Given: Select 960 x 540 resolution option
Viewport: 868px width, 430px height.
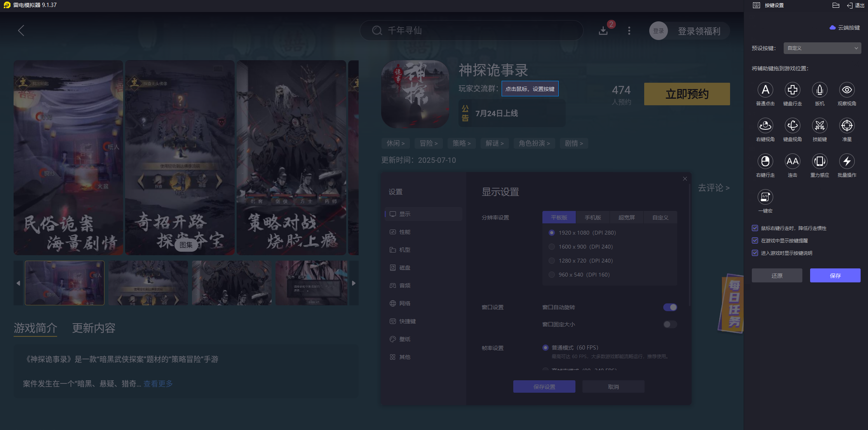Looking at the screenshot, I should pos(551,275).
